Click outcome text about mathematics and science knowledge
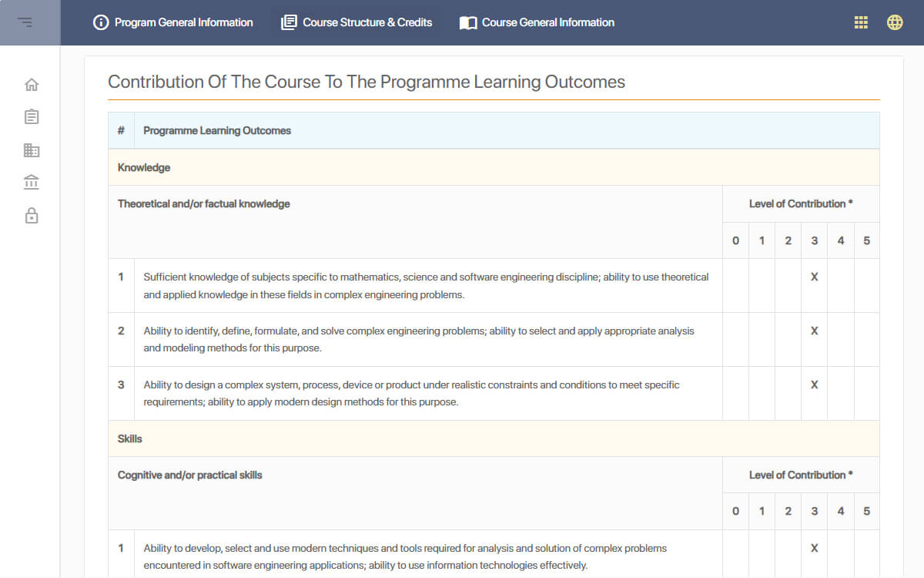This screenshot has height=578, width=924. (x=426, y=285)
